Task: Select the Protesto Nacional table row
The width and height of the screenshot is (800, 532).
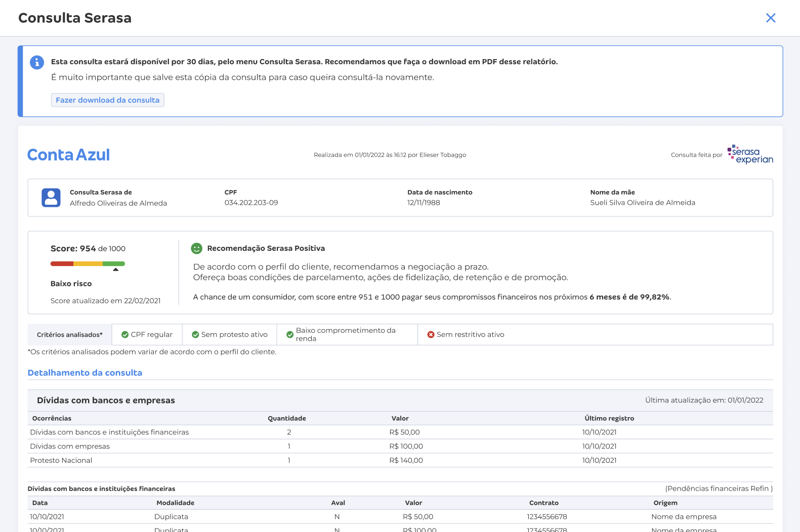Action: (x=400, y=460)
